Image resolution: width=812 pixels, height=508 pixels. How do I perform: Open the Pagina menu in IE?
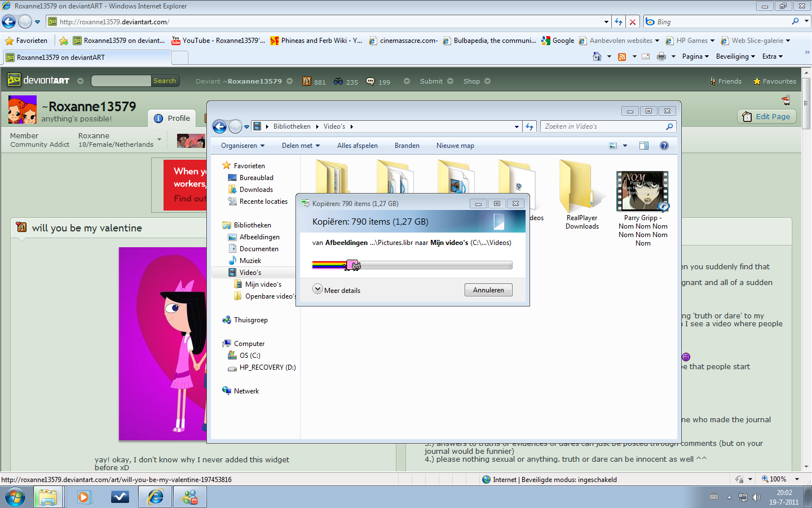tap(695, 56)
